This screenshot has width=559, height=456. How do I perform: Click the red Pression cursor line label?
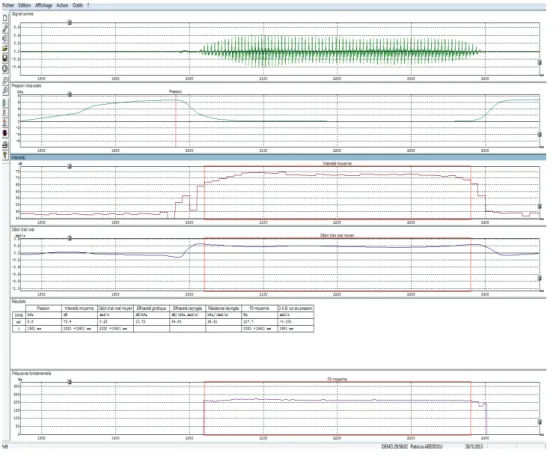175,92
